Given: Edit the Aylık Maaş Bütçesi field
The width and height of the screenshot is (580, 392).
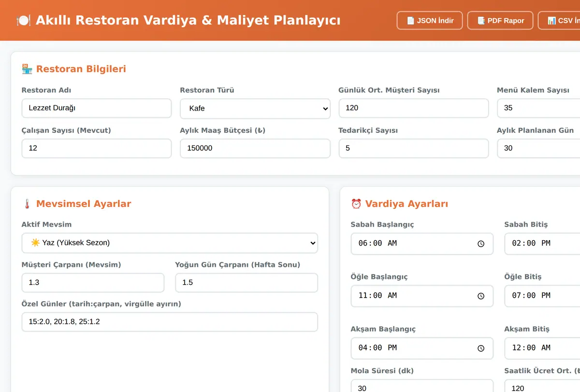Looking at the screenshot, I should point(255,148).
